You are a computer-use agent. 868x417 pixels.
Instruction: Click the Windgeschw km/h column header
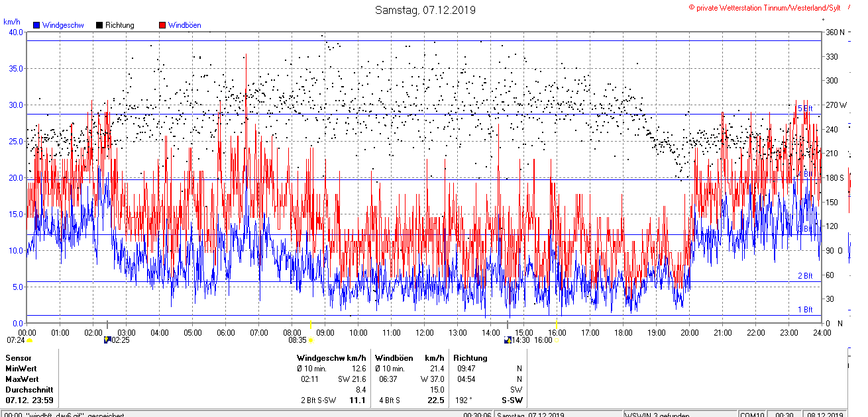332,358
